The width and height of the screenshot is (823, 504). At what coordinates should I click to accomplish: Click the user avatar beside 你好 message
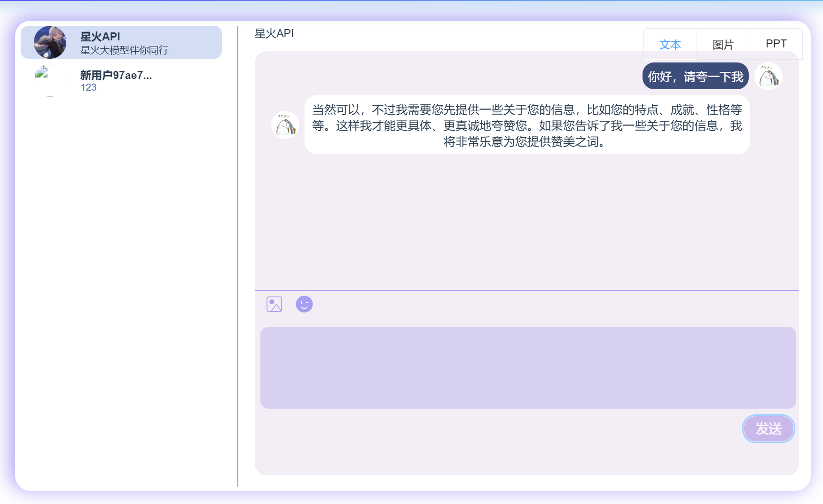tap(768, 76)
